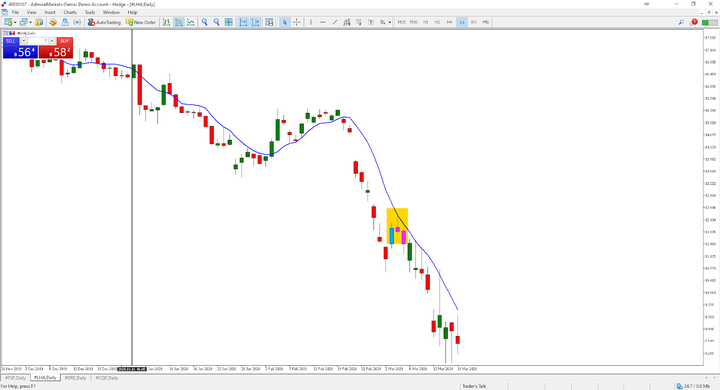Toggle chart shift

coord(256,22)
